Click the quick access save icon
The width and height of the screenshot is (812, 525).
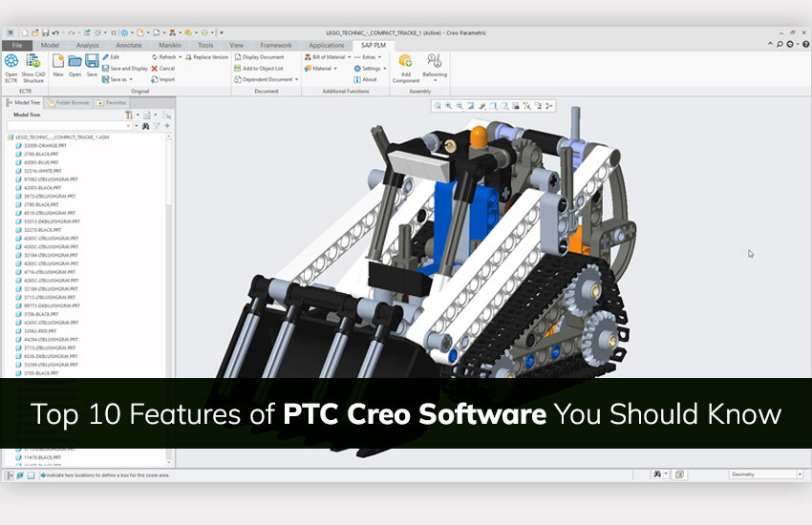point(46,32)
